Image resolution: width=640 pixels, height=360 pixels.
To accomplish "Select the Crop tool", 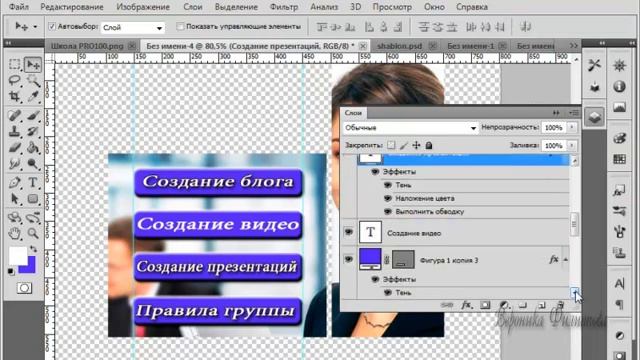I will pos(15,96).
